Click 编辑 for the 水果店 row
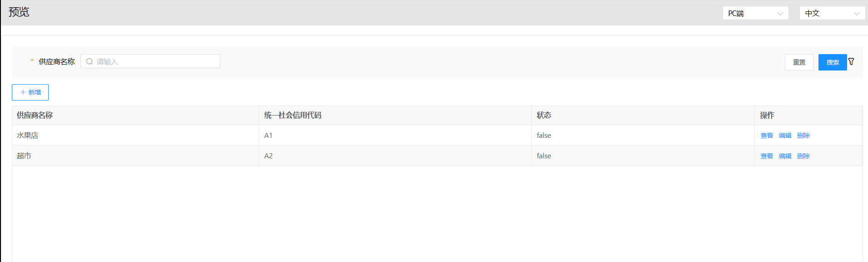The image size is (868, 262). pos(785,136)
